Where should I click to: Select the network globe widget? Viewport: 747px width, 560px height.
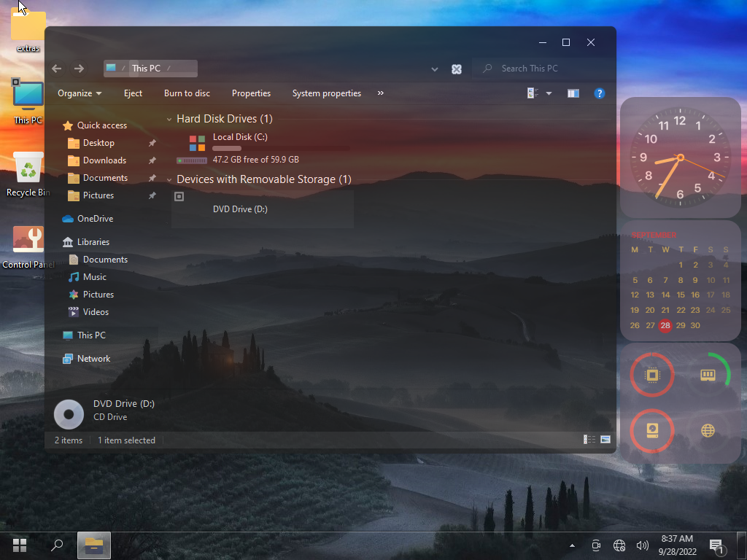tap(708, 430)
